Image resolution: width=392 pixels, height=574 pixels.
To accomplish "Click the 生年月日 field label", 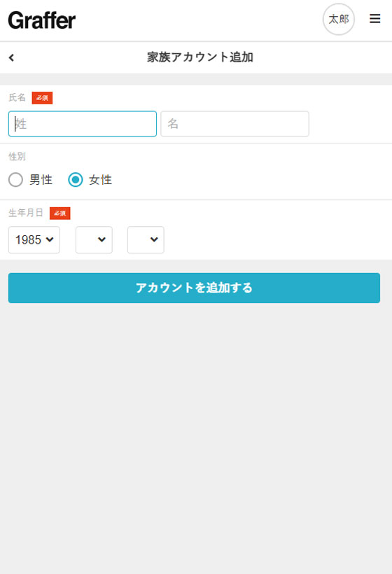I will (x=26, y=213).
